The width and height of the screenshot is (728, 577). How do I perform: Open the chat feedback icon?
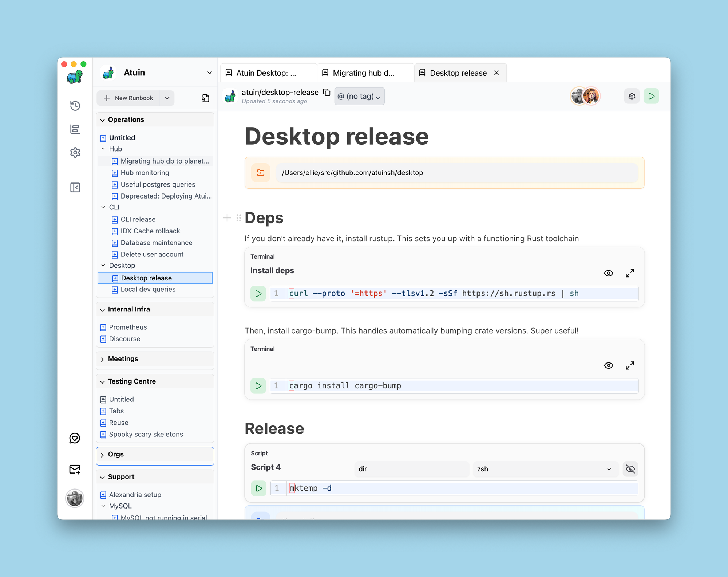75,438
